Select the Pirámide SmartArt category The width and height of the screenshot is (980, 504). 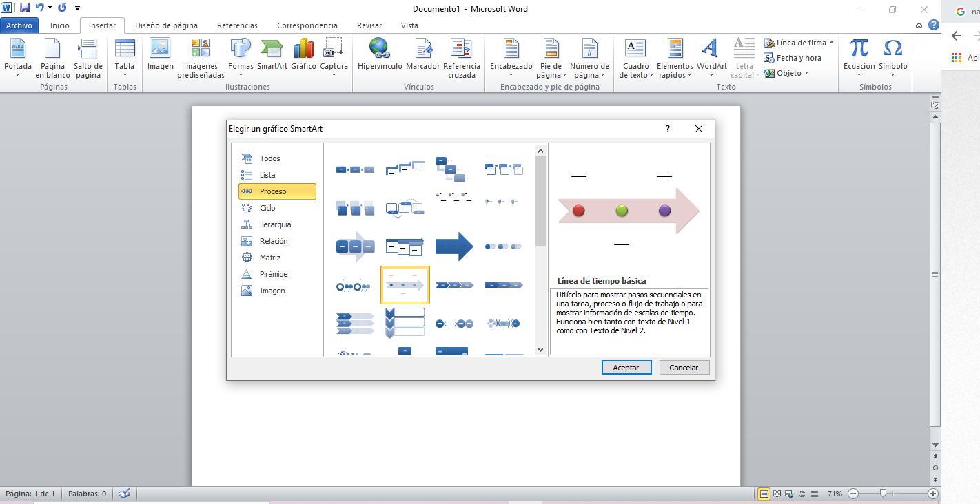tap(274, 274)
